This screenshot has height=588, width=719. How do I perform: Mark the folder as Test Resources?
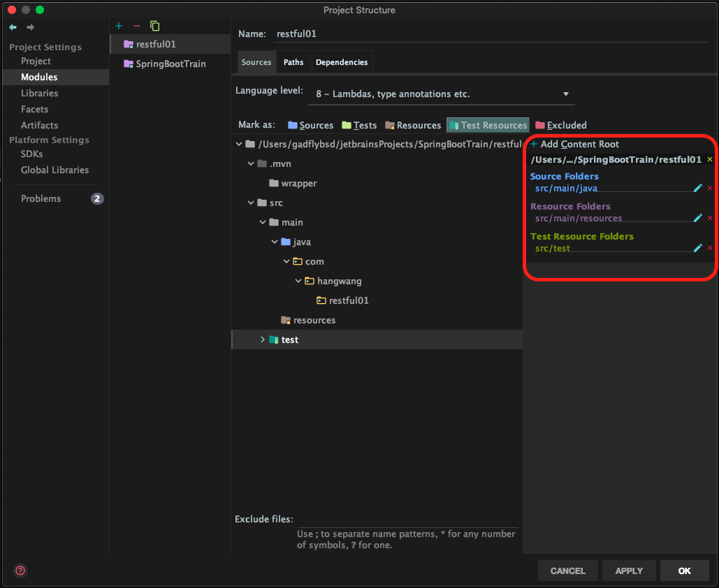click(488, 125)
